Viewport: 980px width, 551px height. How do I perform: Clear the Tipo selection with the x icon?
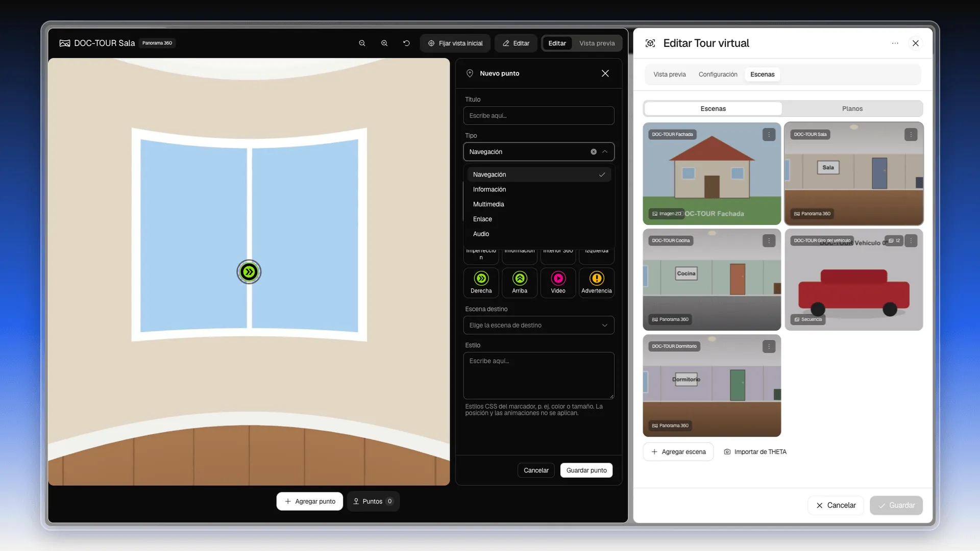[594, 152]
